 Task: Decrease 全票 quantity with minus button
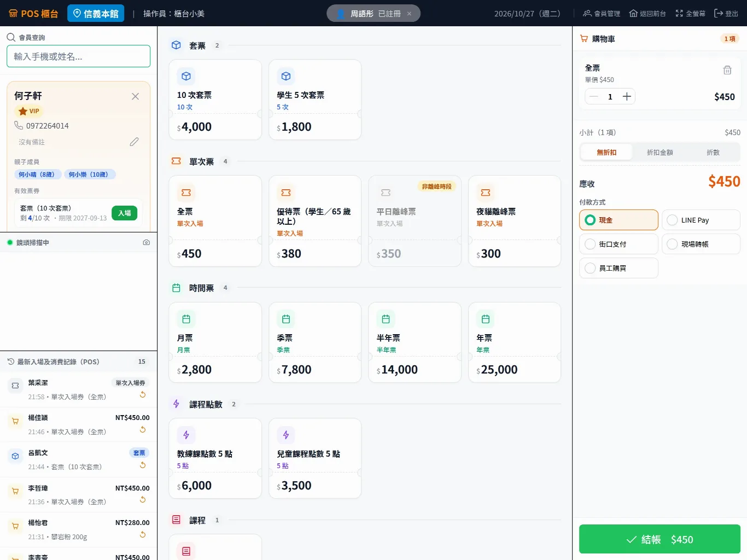point(594,97)
